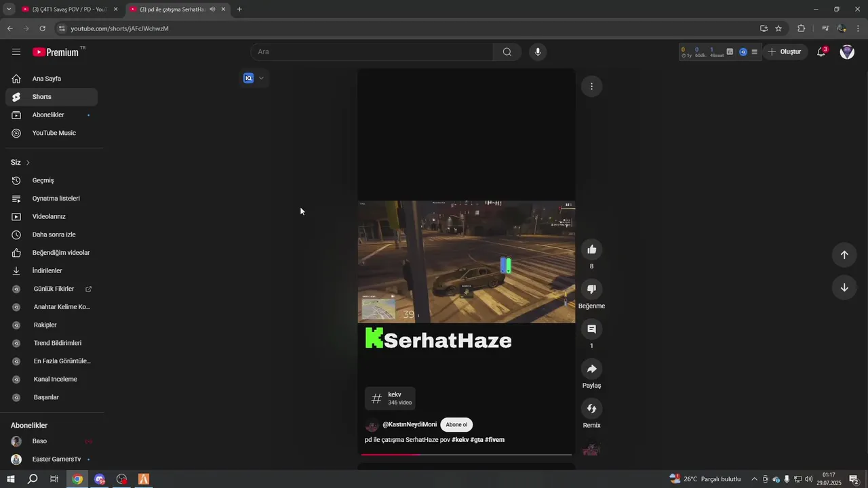Mute the tab via its speaker icon
The image size is (868, 488).
[x=212, y=9]
